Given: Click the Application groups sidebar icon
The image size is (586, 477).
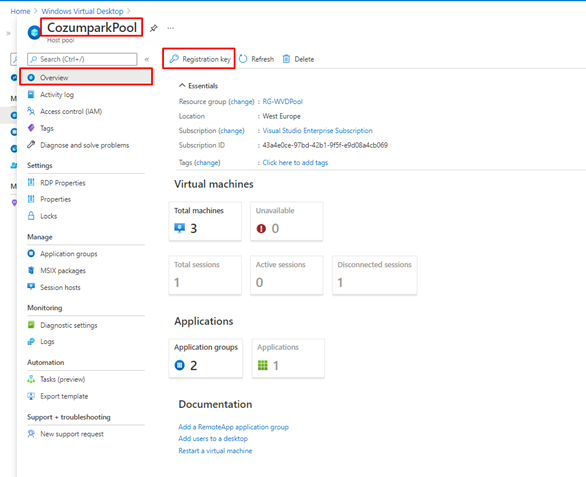Looking at the screenshot, I should (31, 253).
